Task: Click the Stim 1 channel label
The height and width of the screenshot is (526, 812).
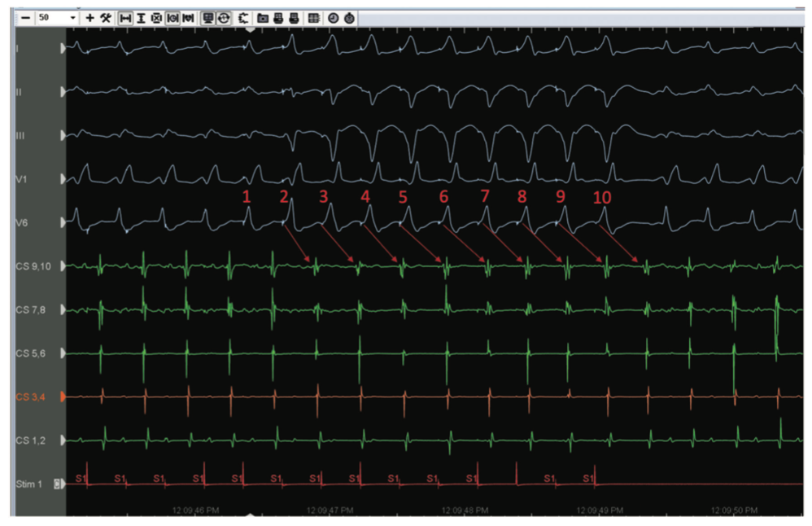Action: [28, 484]
